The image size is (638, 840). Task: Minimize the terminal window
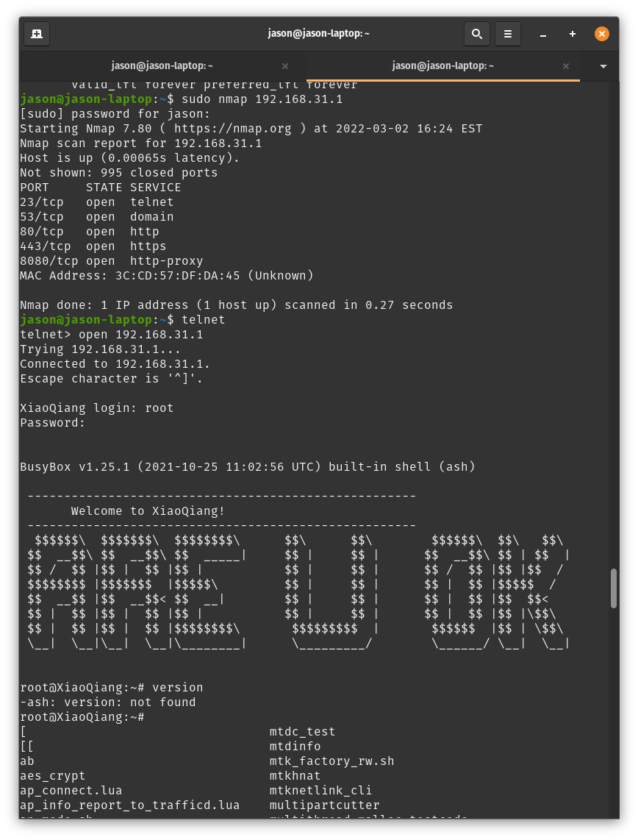542,35
